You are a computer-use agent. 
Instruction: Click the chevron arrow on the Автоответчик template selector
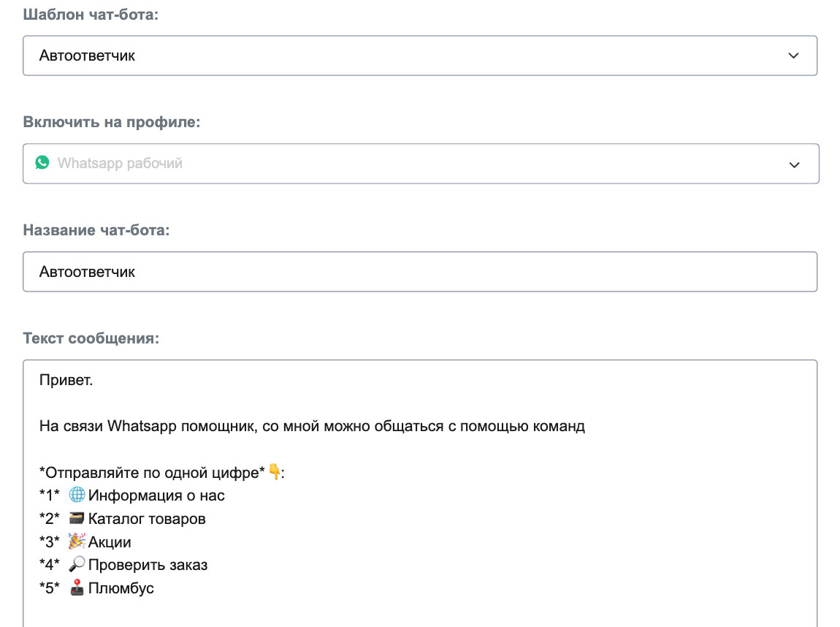(794, 56)
